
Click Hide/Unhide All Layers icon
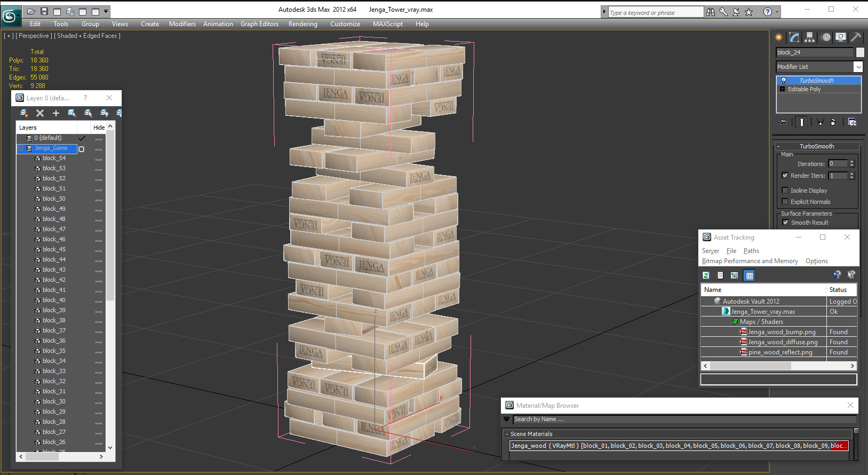pyautogui.click(x=104, y=113)
